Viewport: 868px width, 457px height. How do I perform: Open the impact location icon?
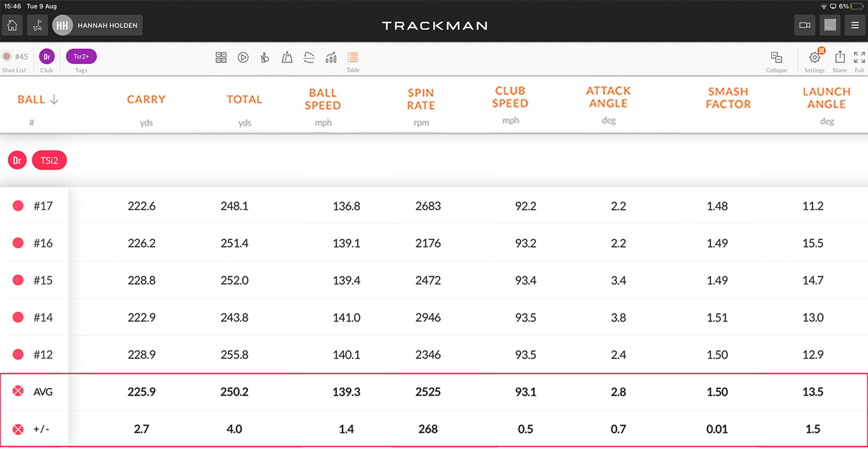265,57
